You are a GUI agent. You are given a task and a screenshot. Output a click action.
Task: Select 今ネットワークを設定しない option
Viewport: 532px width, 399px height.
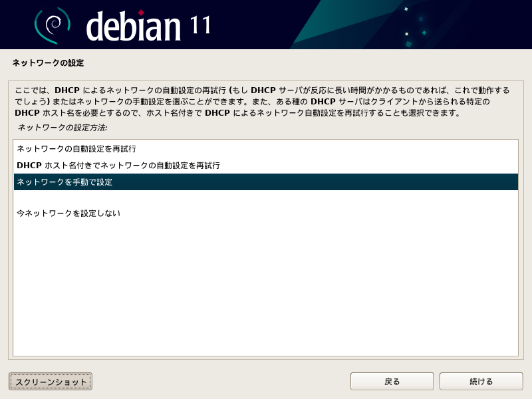pos(265,213)
